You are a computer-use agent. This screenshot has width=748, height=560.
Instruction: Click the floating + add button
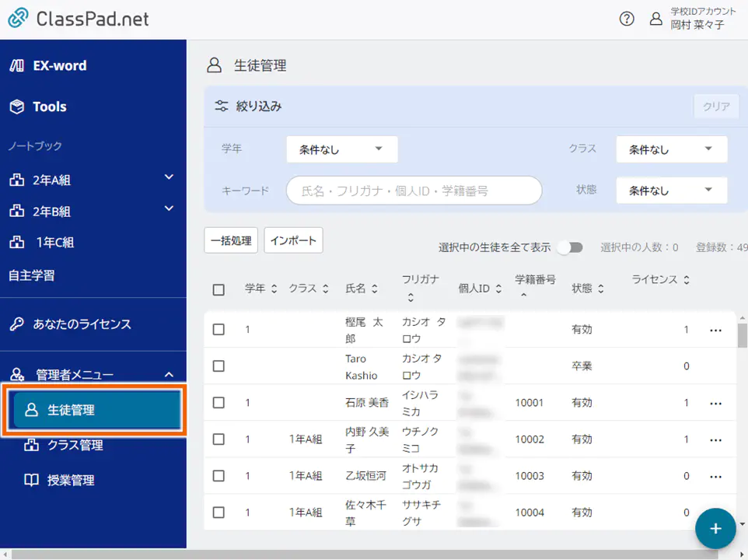pos(715,528)
